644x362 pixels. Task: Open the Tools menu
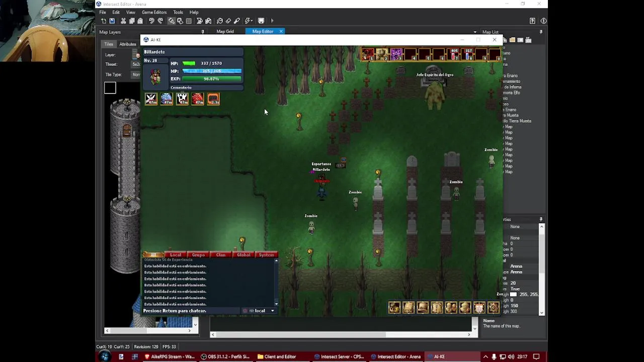[x=178, y=12]
